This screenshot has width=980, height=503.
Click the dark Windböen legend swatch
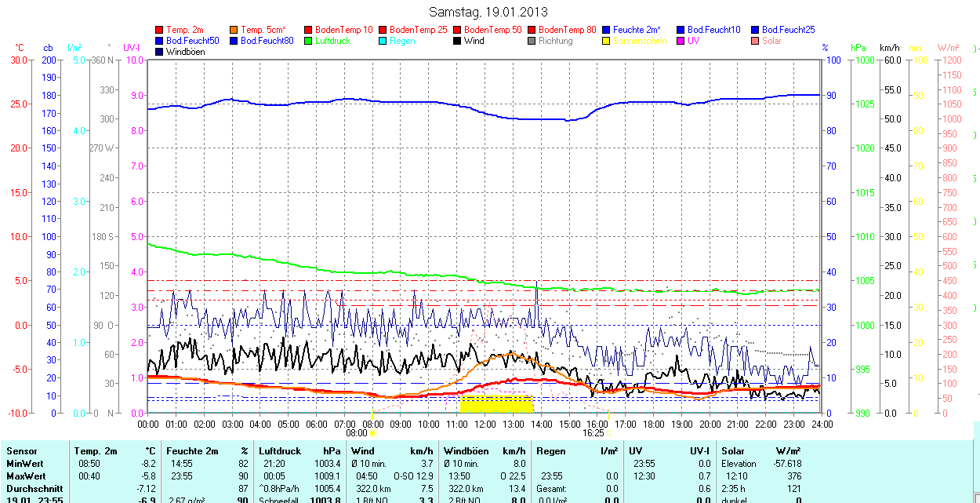(x=160, y=52)
